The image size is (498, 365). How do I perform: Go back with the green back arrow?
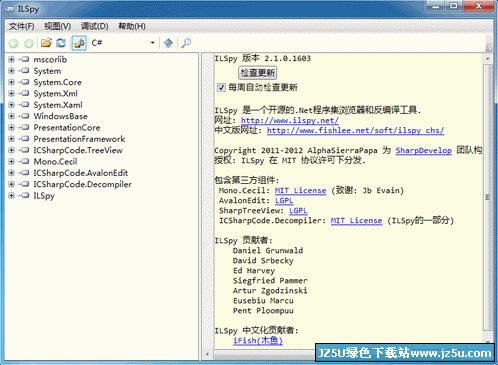point(14,43)
